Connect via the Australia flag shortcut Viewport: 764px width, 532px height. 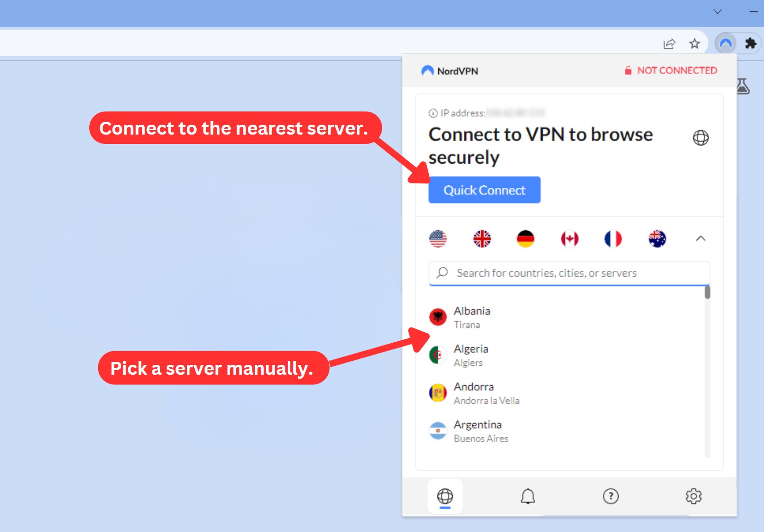pos(657,239)
